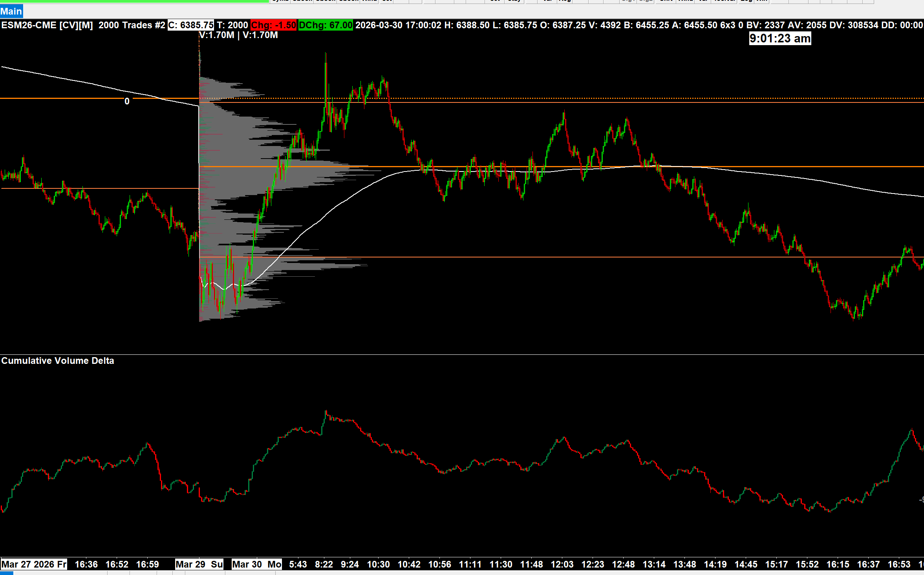
Task: Click the C: 6385.75 close value box
Action: (x=191, y=25)
